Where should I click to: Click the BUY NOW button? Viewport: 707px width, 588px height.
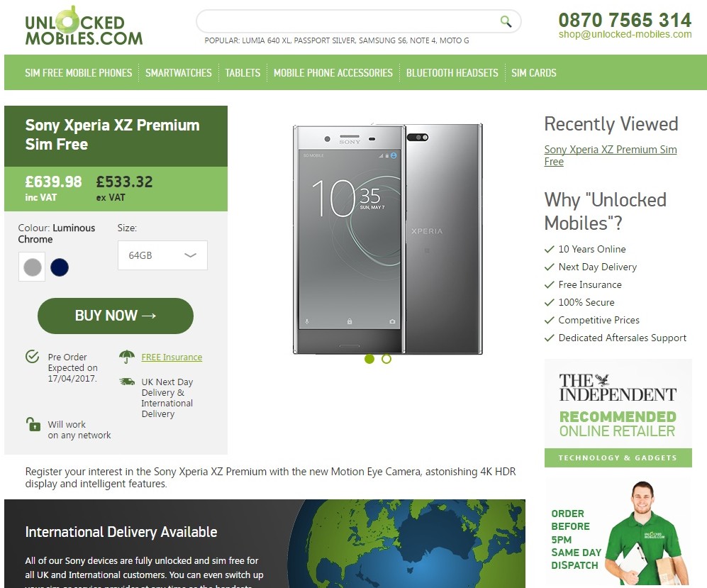tap(116, 316)
